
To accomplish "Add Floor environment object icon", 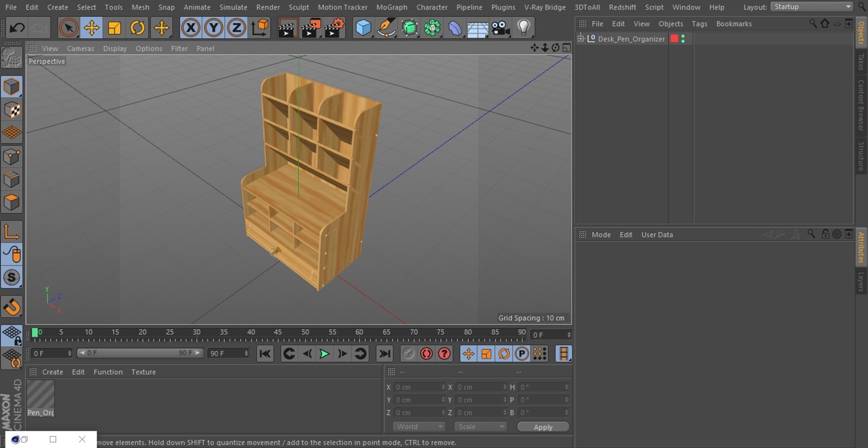I will coord(477,29).
